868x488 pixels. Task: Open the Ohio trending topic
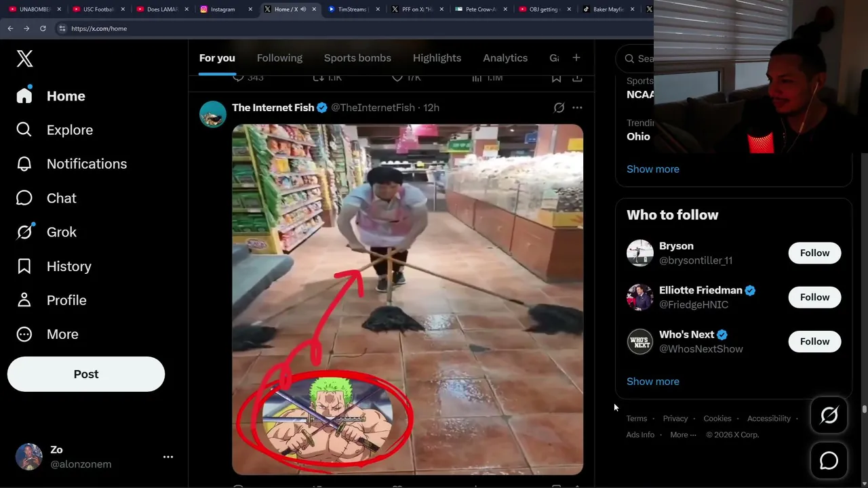tap(638, 136)
